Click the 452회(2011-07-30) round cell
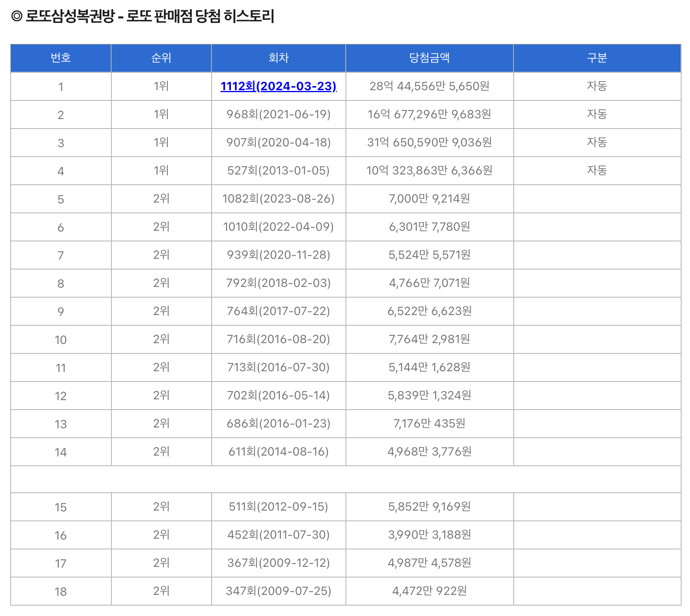 pyautogui.click(x=278, y=535)
